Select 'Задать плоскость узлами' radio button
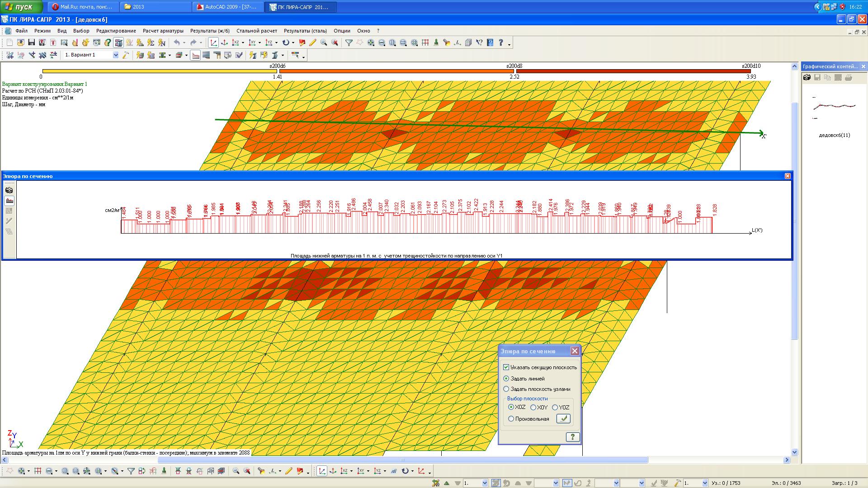Screen dimensions: 868x488 point(506,389)
